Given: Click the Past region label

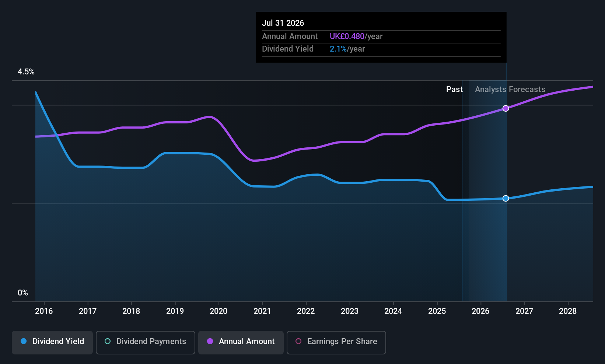Looking at the screenshot, I should (x=454, y=90).
